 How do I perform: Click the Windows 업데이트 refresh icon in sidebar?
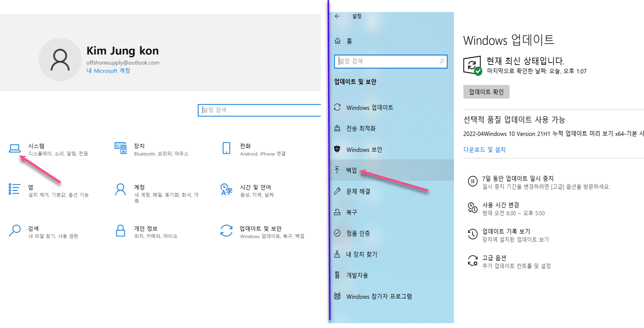pyautogui.click(x=337, y=107)
